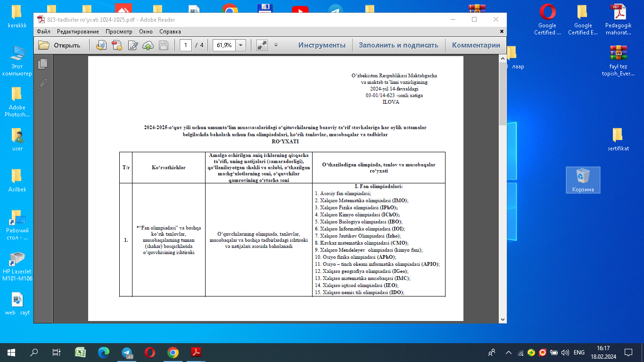Click the sign document pen icon
This screenshot has height=362, width=644.
pyautogui.click(x=132, y=45)
